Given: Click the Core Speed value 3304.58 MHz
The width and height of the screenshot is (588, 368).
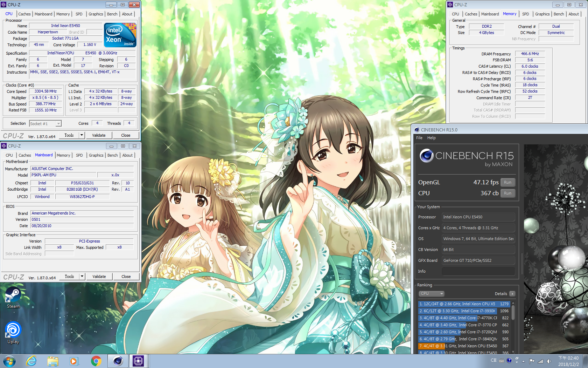Looking at the screenshot, I should [x=45, y=91].
